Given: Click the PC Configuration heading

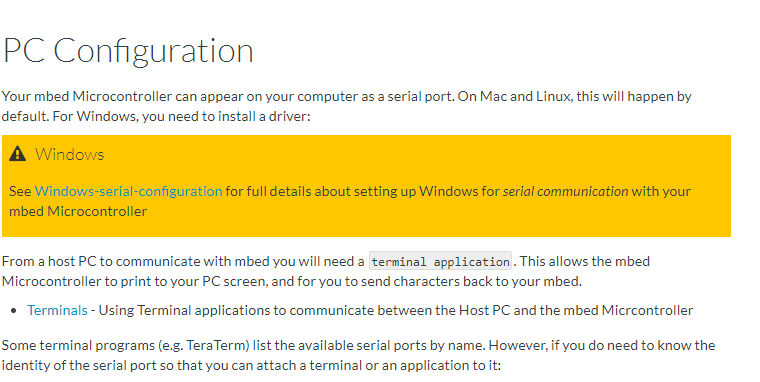Looking at the screenshot, I should [x=128, y=50].
